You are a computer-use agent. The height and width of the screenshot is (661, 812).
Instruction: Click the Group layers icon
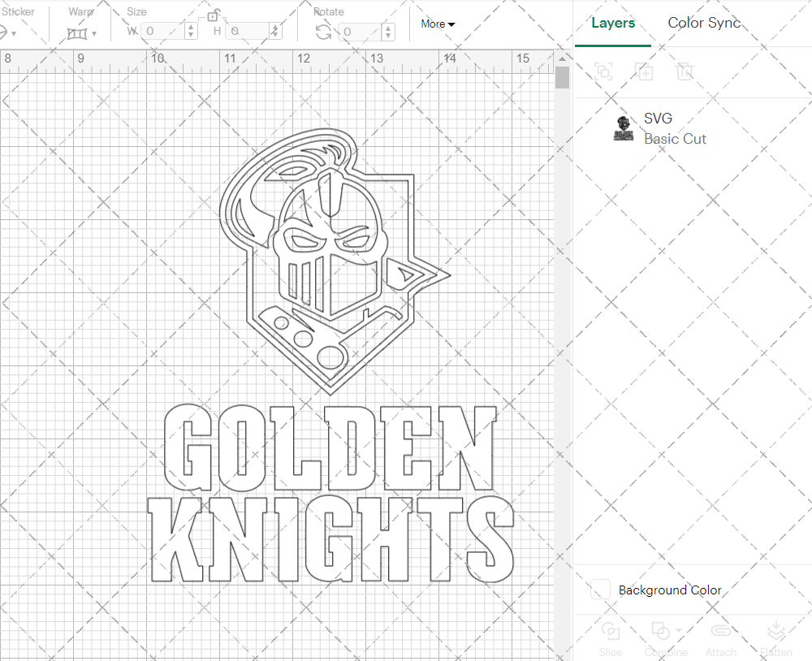click(604, 72)
